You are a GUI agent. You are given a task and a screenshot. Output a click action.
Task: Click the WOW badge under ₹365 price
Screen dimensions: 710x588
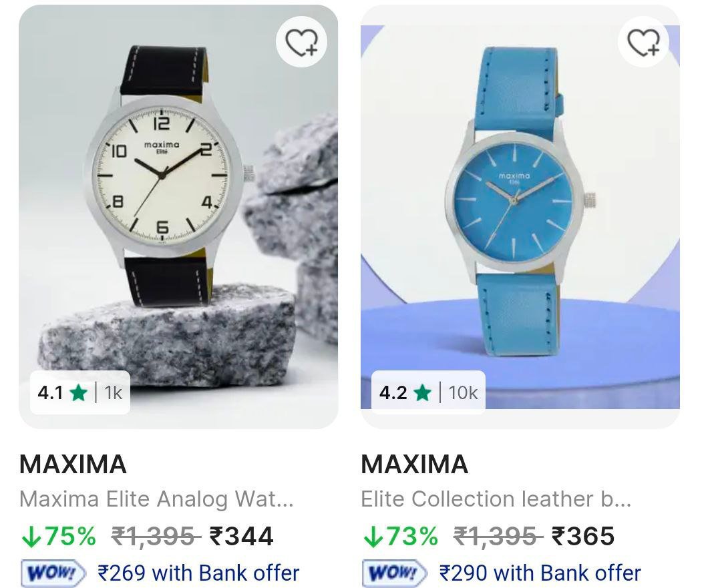pos(394,573)
